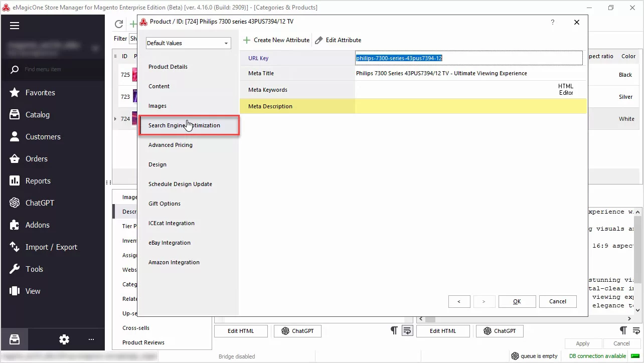
Task: Click the left Edit HTML button
Action: (241, 331)
